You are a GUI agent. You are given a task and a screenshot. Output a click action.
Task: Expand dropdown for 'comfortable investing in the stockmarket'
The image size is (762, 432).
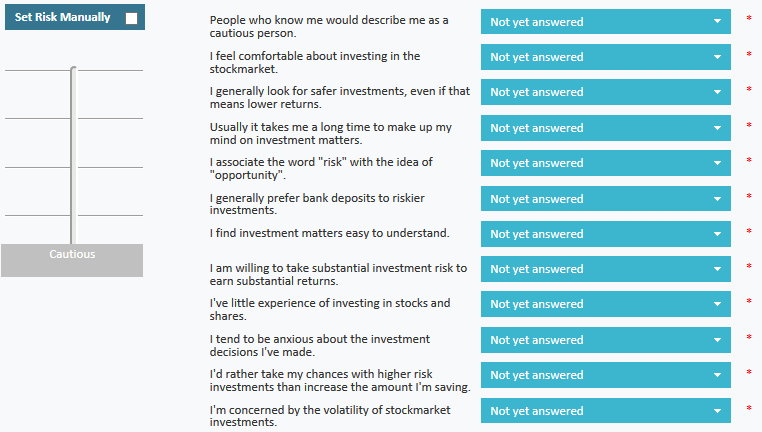[605, 57]
